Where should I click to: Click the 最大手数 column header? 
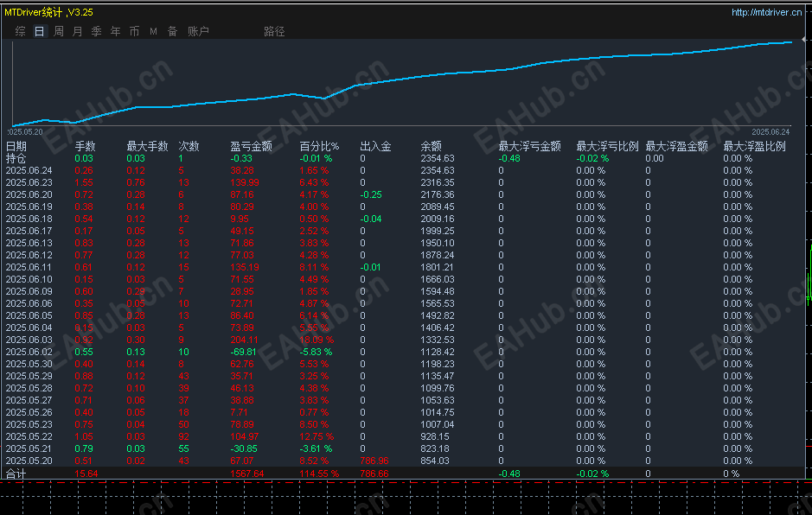click(148, 147)
